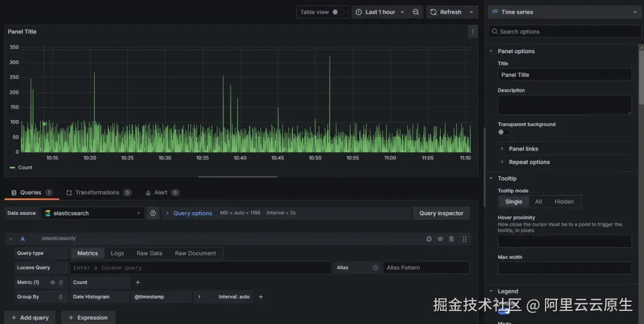Click the Expression button
Viewport: 644px width, 324px height.
88,317
